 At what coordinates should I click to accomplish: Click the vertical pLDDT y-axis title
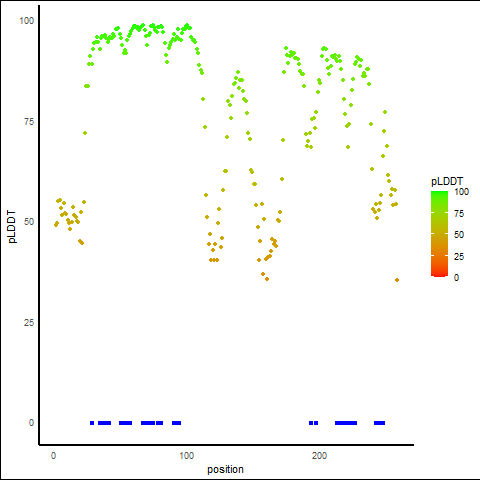click(x=12, y=227)
